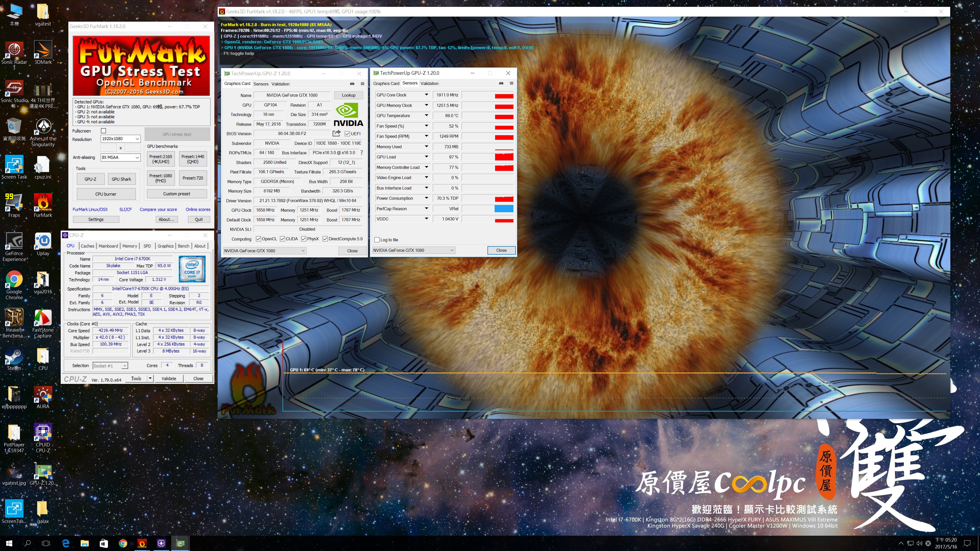This screenshot has width=980, height=551.
Task: Open the Fraps desktop icon
Action: [14, 206]
